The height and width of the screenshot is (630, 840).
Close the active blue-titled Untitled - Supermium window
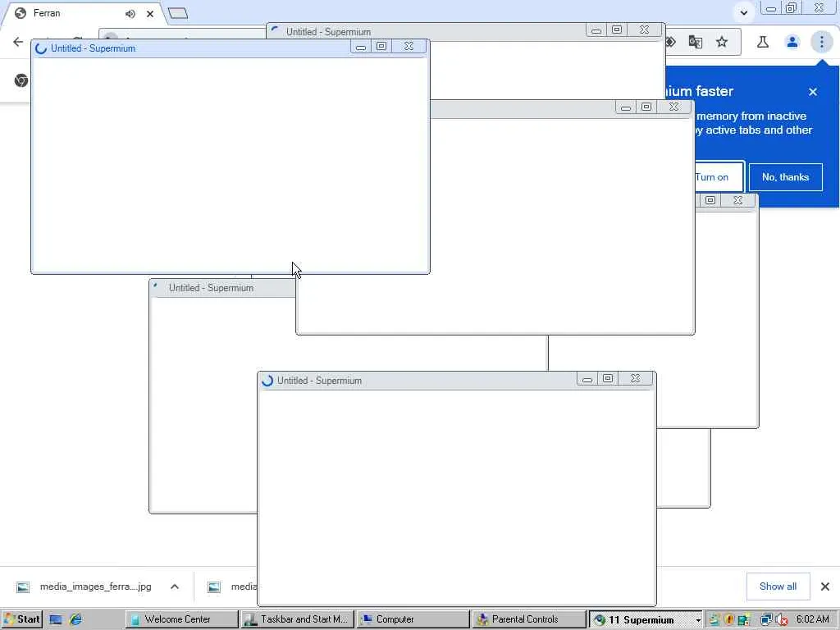[x=409, y=47]
